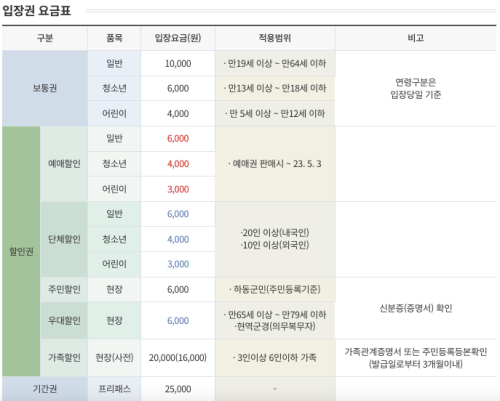500x401 pixels.
Task: Click the '단체할인' cell
Action: 64,239
